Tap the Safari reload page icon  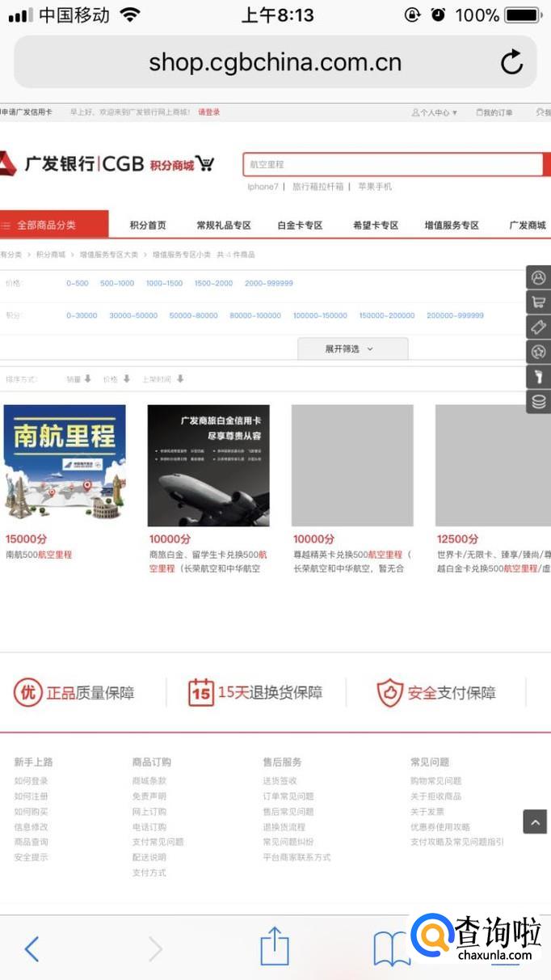tap(511, 62)
